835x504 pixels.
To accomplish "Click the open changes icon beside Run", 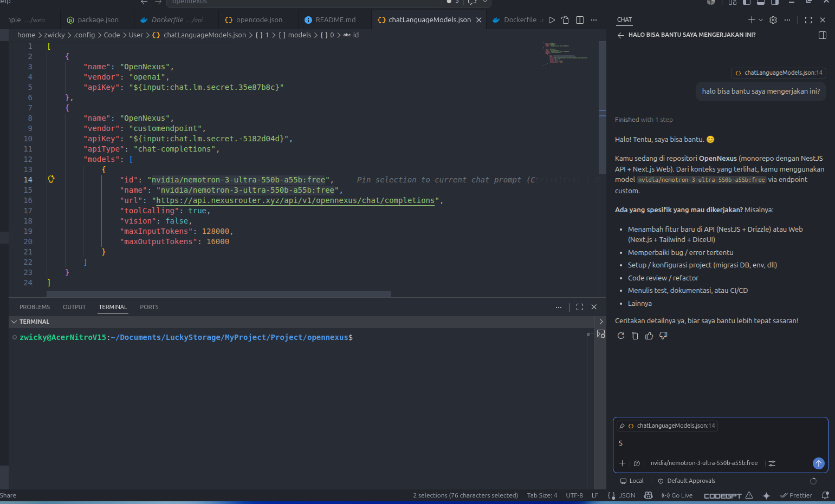I will click(x=565, y=20).
